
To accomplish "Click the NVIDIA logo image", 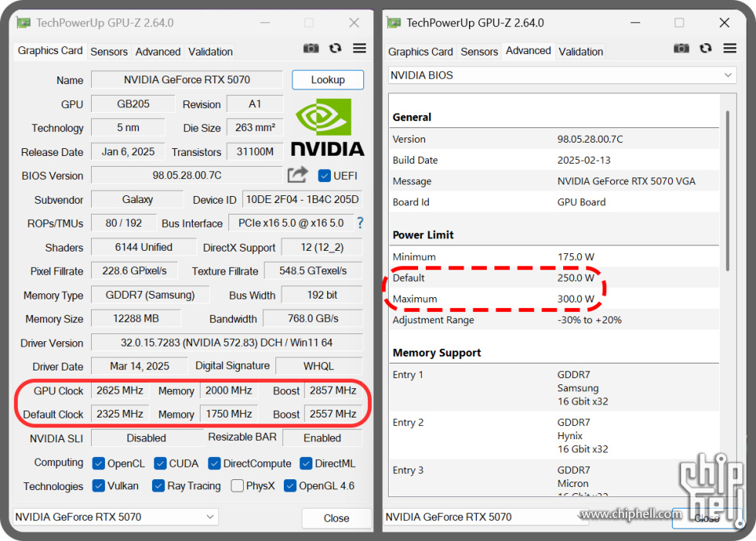I will pos(328,127).
